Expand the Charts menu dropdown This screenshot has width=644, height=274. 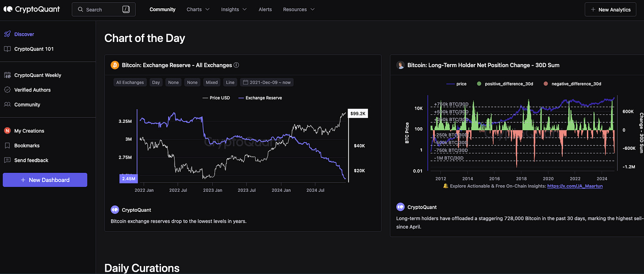pyautogui.click(x=198, y=9)
